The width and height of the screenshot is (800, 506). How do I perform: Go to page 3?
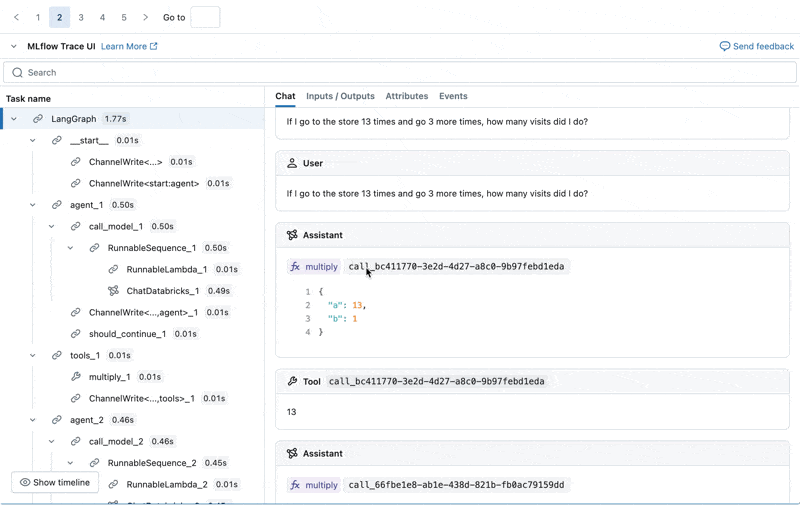[81, 17]
